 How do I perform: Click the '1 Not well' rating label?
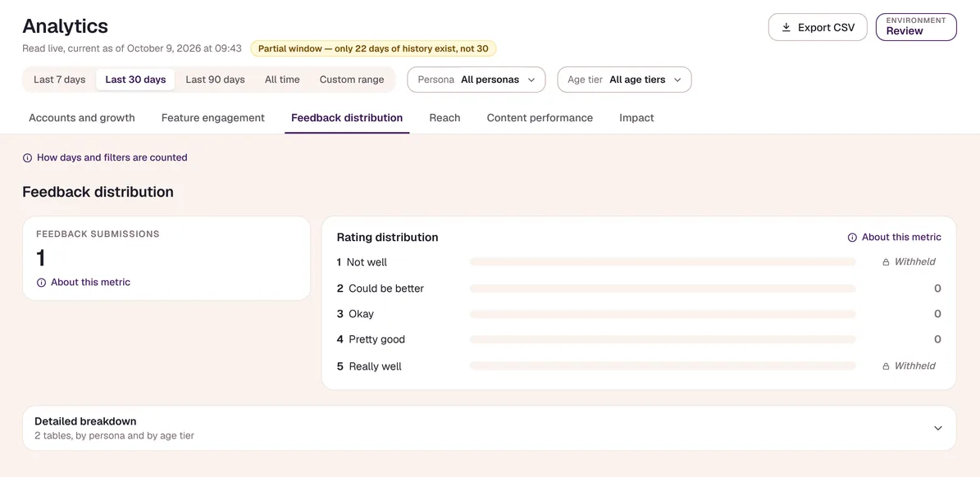point(362,262)
